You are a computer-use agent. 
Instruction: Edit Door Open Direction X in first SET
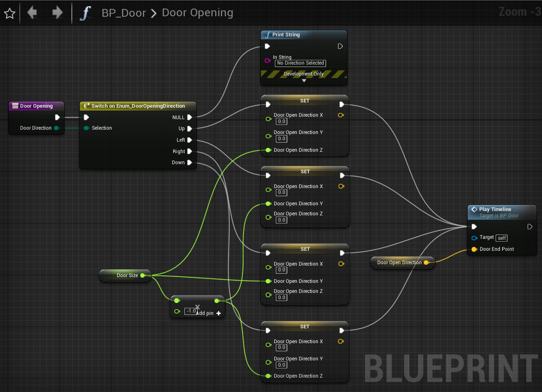tap(282, 122)
